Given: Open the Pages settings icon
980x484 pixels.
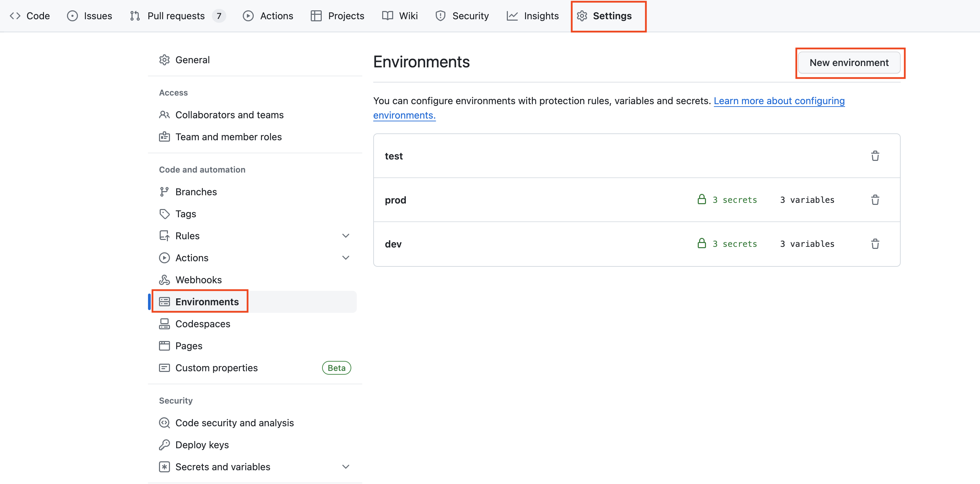Looking at the screenshot, I should (x=165, y=345).
